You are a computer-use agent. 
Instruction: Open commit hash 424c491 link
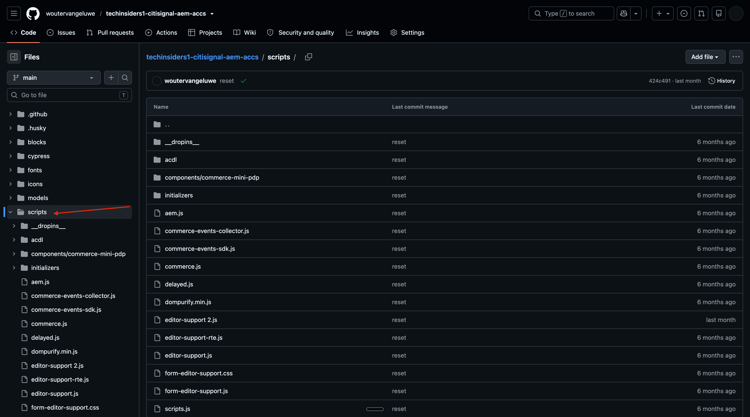pos(660,81)
